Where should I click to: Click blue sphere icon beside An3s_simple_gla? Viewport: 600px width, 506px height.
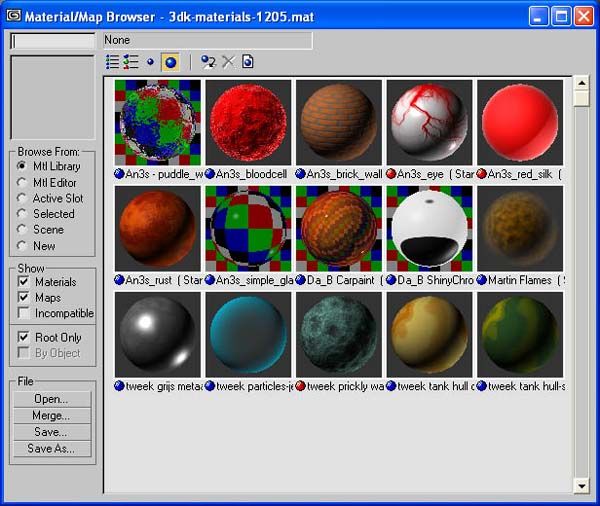point(210,280)
